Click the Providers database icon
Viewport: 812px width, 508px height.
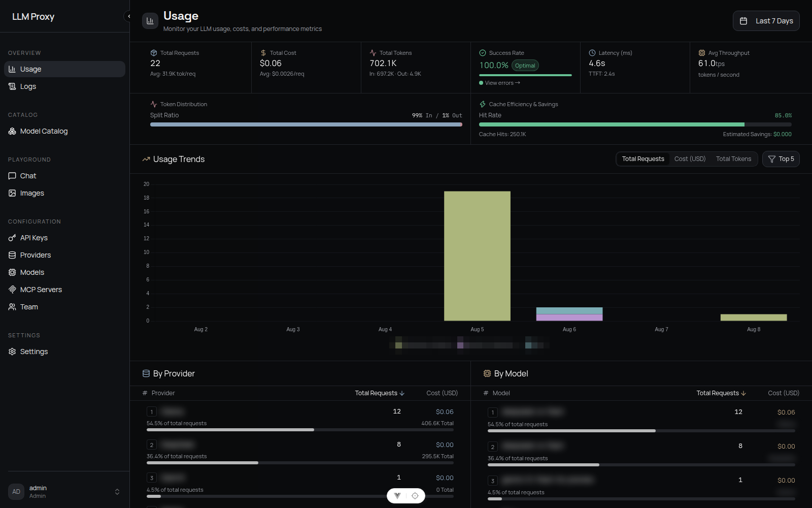point(12,255)
